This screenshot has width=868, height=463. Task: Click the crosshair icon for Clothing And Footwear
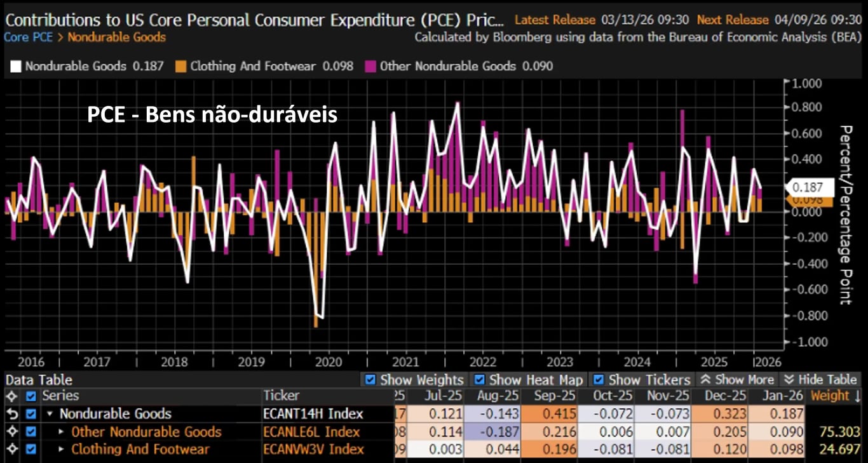tap(11, 449)
